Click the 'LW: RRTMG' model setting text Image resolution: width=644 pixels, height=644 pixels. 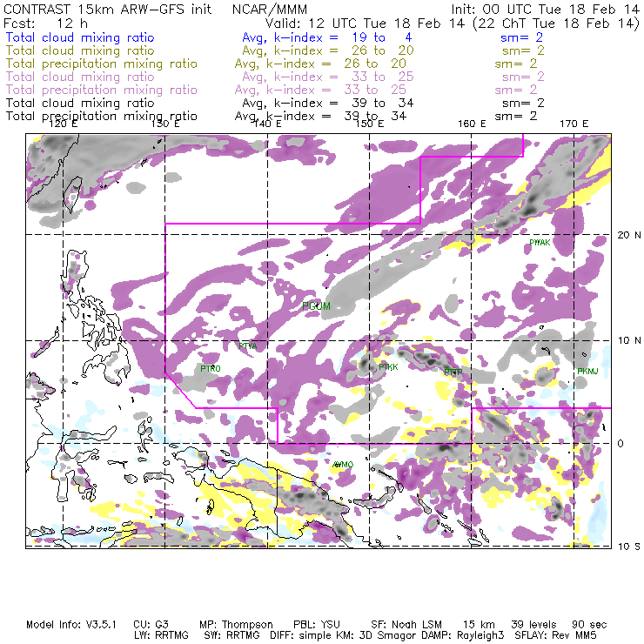tap(161, 635)
